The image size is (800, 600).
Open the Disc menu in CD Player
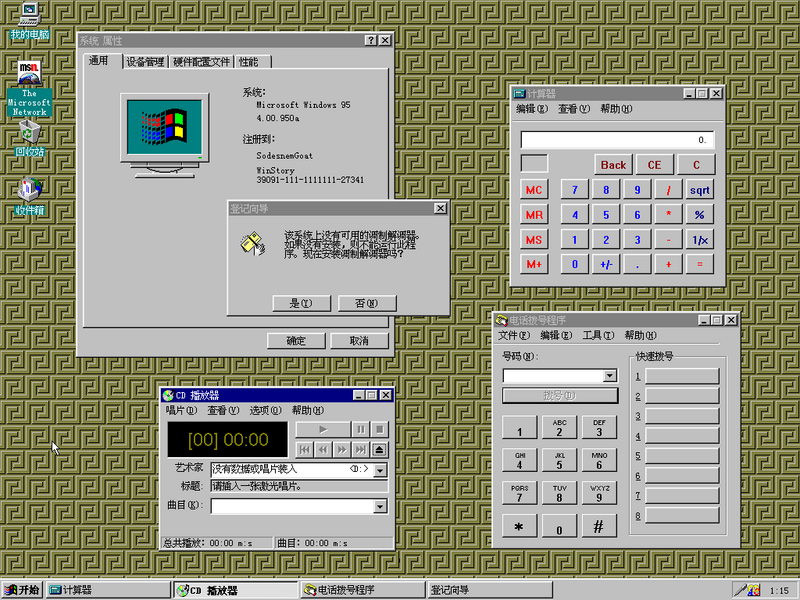[x=181, y=410]
